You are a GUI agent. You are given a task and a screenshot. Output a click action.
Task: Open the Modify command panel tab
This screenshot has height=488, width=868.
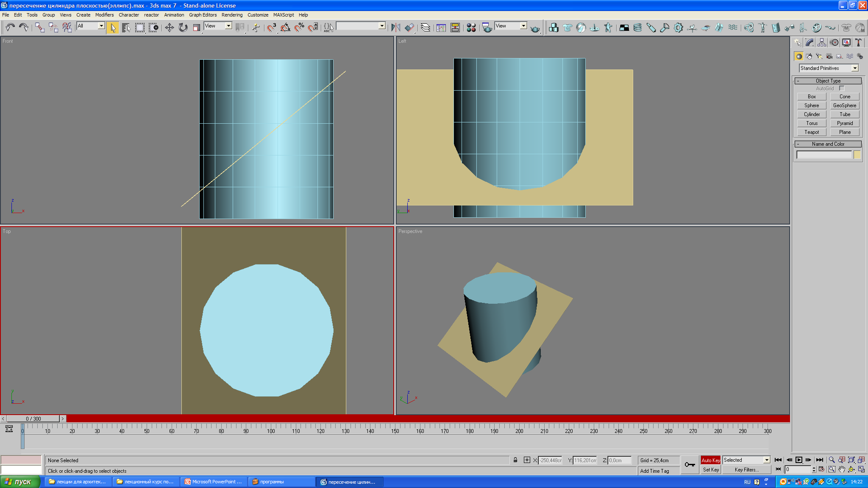pos(810,42)
